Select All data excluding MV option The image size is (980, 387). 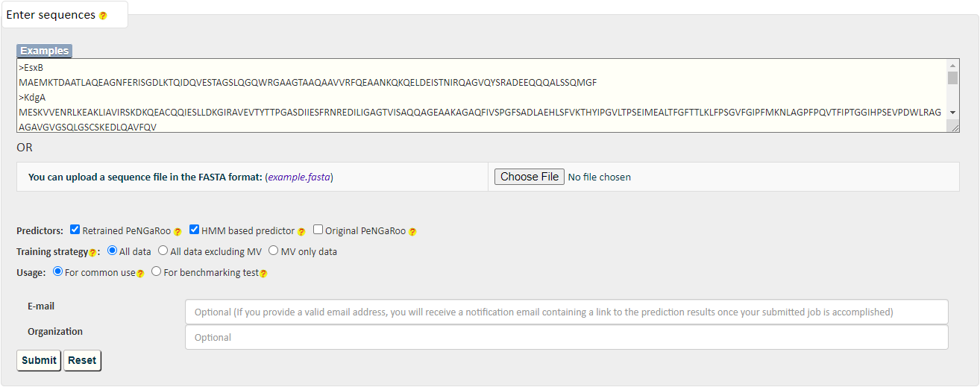click(x=163, y=251)
